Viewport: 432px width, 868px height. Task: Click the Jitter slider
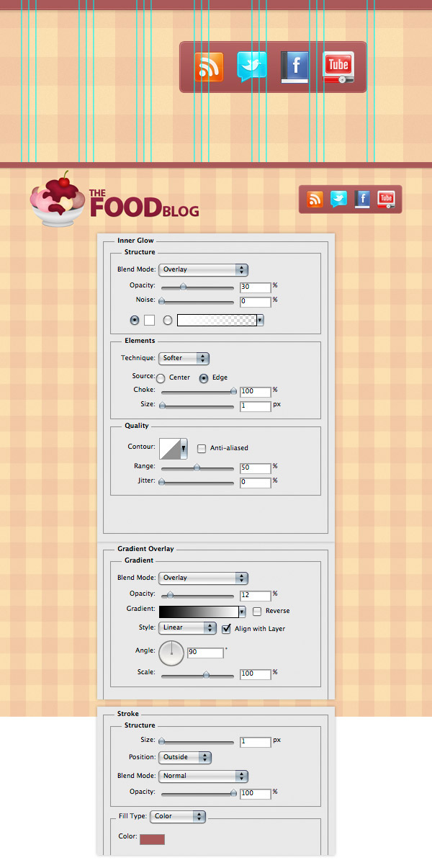197,483
